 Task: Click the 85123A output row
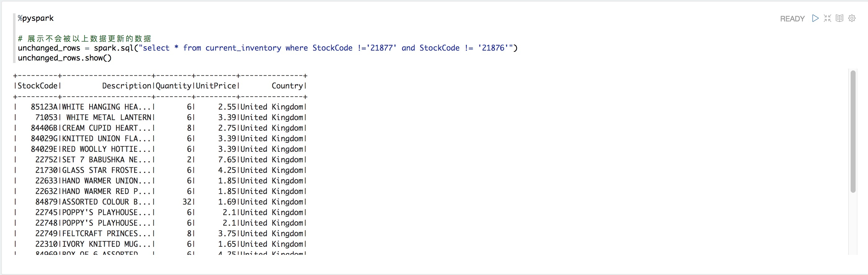[160, 107]
